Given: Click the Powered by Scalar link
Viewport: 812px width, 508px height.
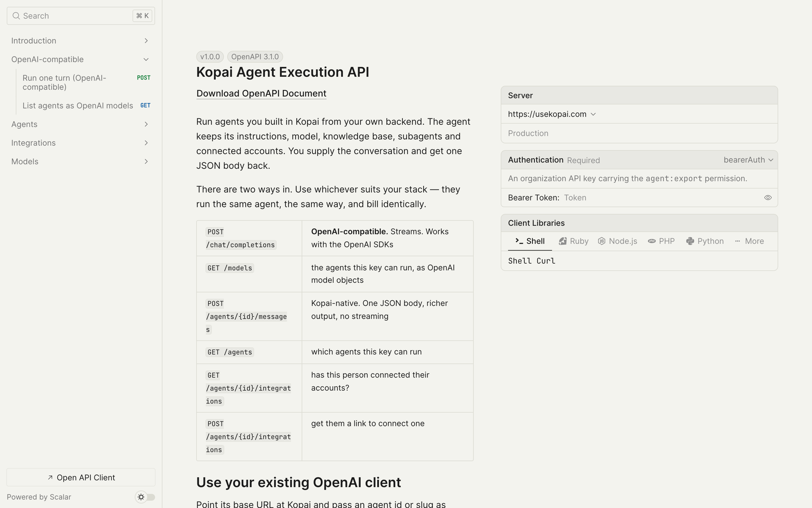Looking at the screenshot, I should click(x=39, y=497).
